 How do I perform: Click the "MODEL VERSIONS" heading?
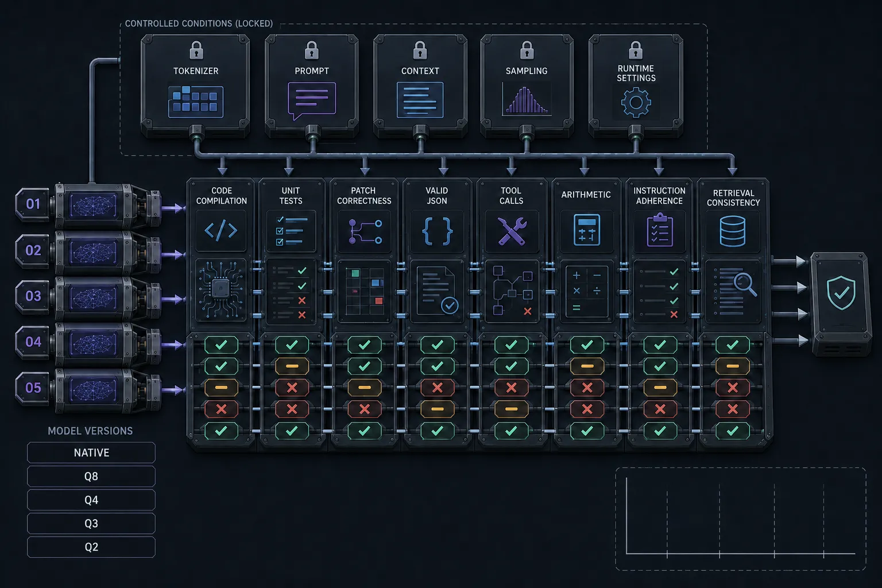(90, 431)
